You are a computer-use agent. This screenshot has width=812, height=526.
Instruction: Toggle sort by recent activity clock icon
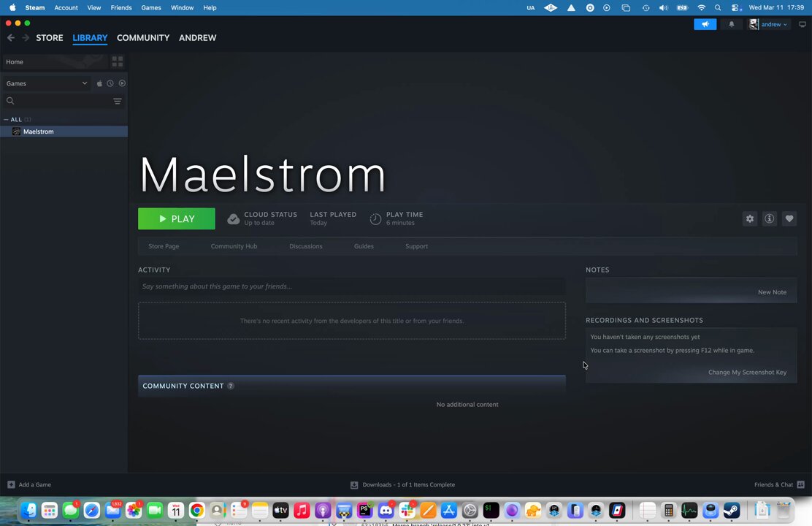110,83
